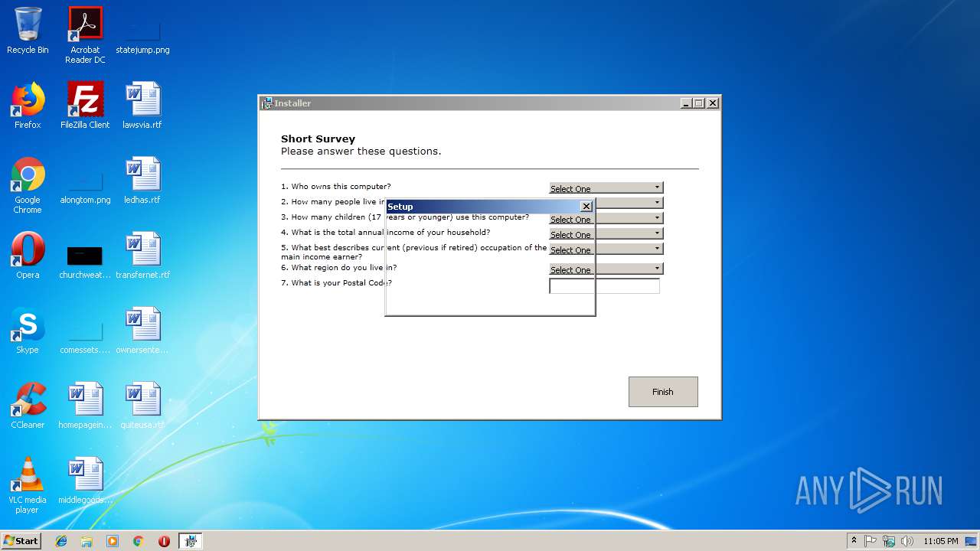Open Start menu

21,541
